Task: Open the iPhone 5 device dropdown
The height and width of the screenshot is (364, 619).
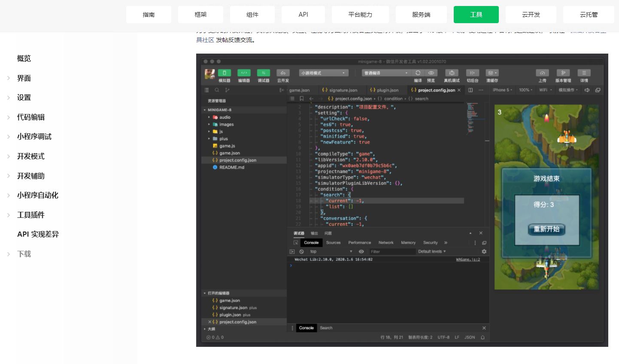Action: pos(502,90)
